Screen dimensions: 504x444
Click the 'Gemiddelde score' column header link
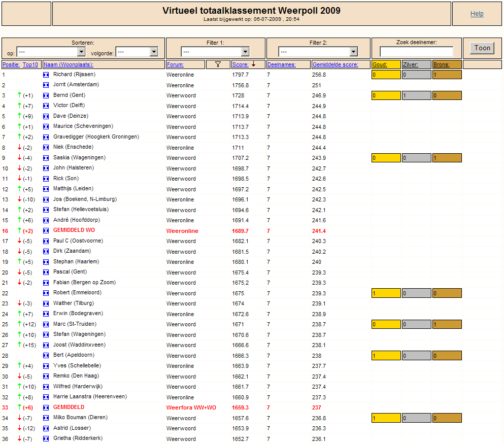point(334,64)
